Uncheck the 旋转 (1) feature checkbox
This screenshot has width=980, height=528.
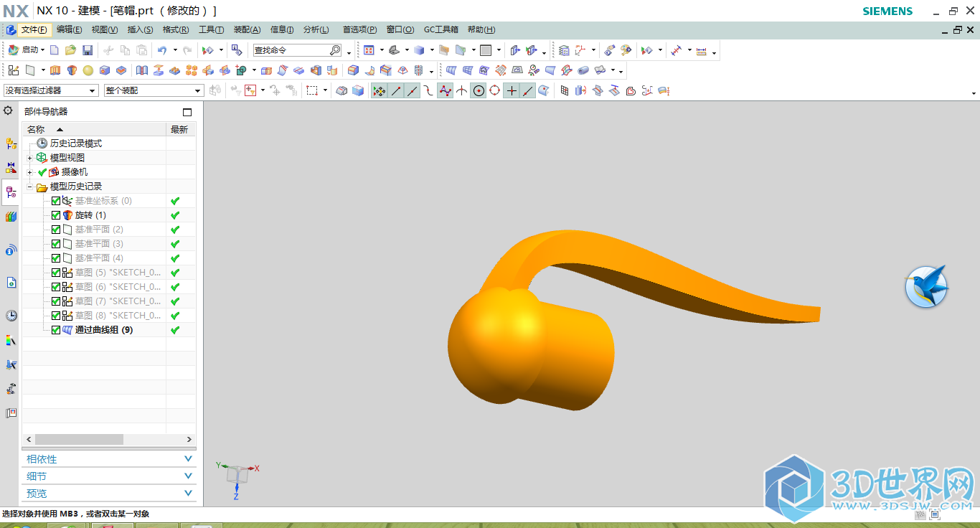pos(56,215)
